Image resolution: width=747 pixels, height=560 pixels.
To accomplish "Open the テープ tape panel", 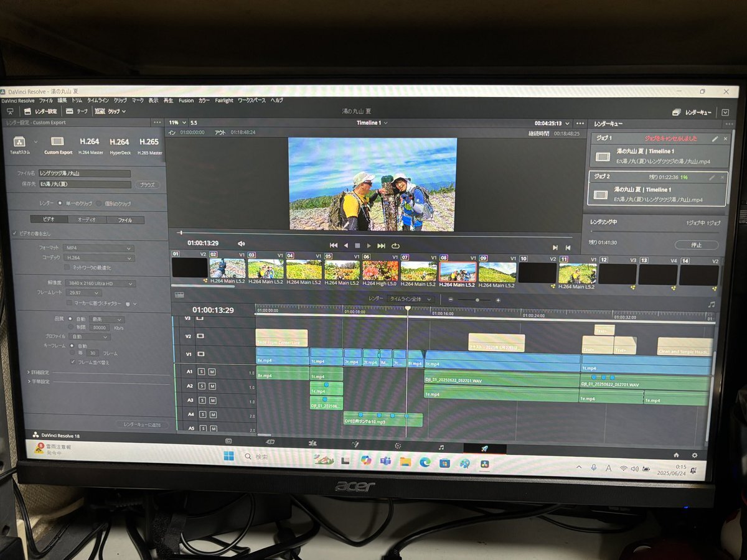I will point(77,111).
